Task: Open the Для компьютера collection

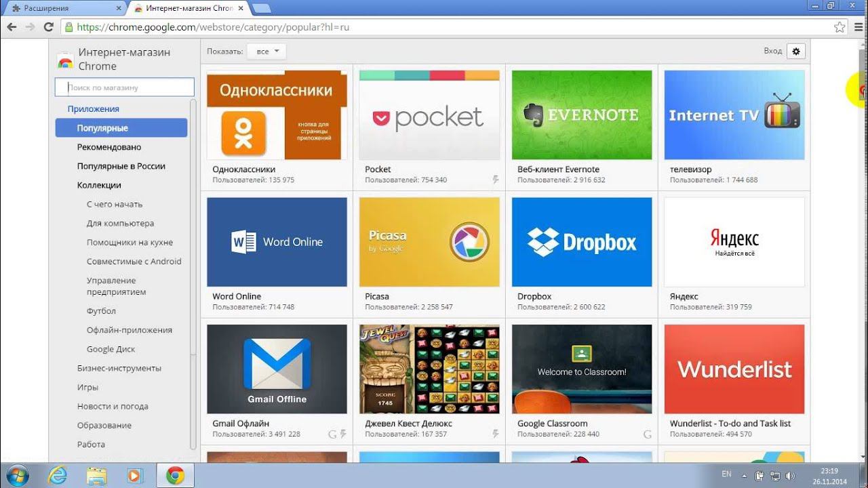Action: 120,223
